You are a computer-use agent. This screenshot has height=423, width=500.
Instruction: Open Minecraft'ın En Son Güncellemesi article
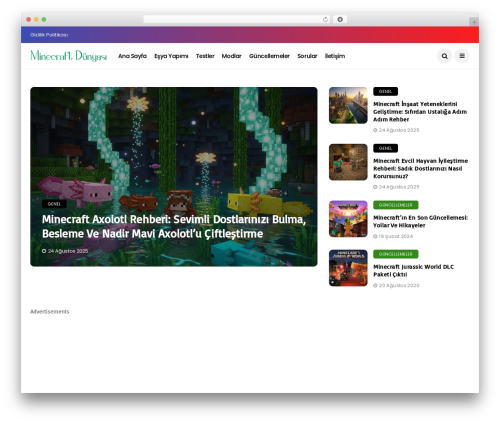[420, 221]
